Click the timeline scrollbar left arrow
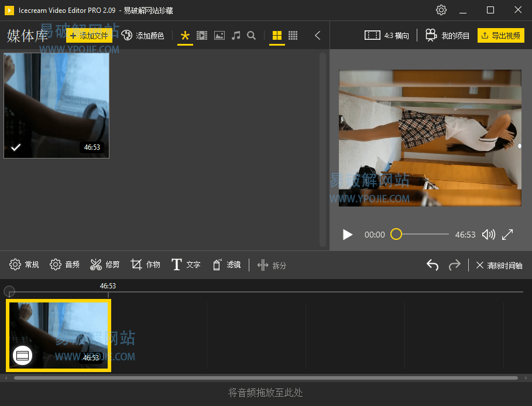532x406 pixels. [x=6, y=378]
